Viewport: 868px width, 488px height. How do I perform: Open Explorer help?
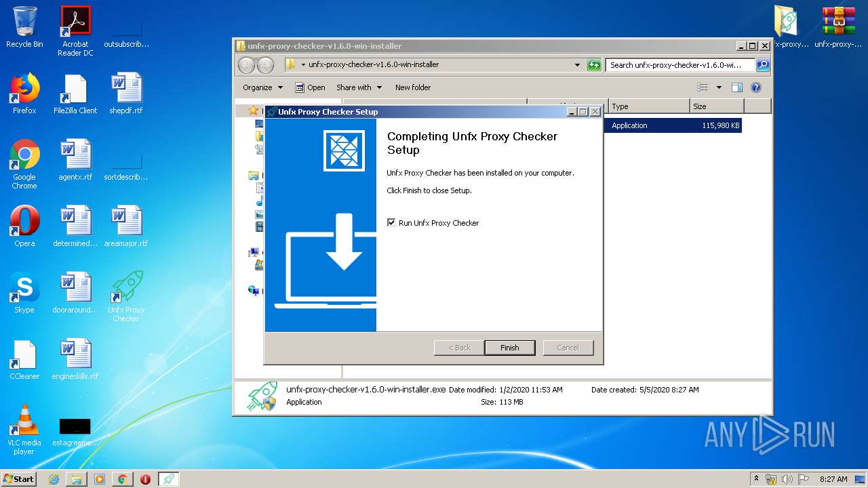pyautogui.click(x=756, y=87)
